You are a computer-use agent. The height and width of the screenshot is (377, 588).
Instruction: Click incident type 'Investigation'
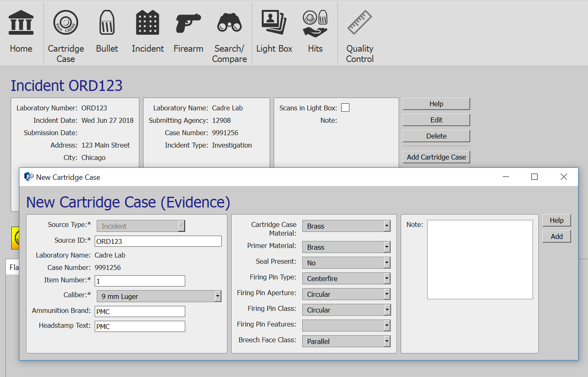click(232, 145)
